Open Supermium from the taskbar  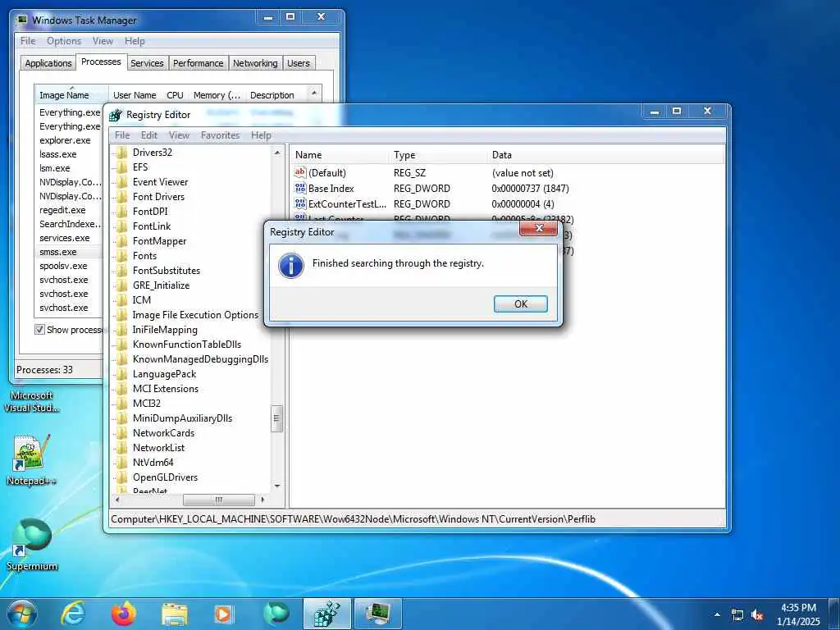point(276,614)
